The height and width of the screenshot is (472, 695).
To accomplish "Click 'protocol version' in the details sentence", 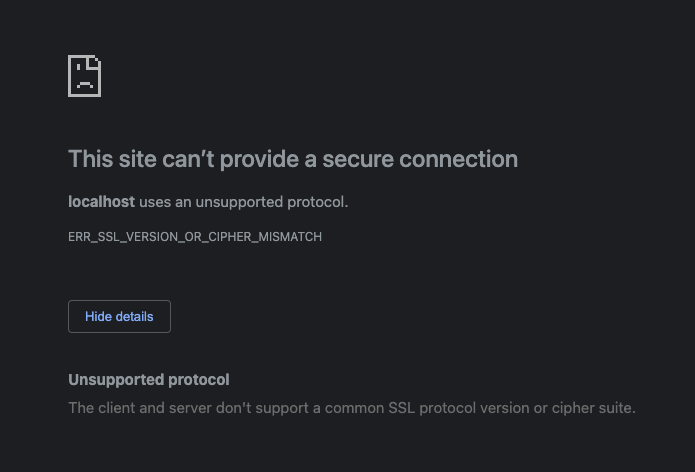I will click(474, 408).
